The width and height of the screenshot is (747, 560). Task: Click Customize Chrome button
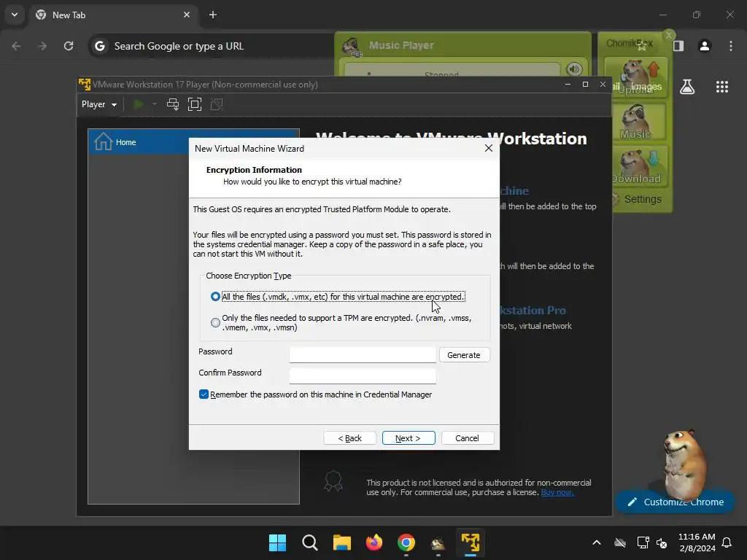pos(675,502)
